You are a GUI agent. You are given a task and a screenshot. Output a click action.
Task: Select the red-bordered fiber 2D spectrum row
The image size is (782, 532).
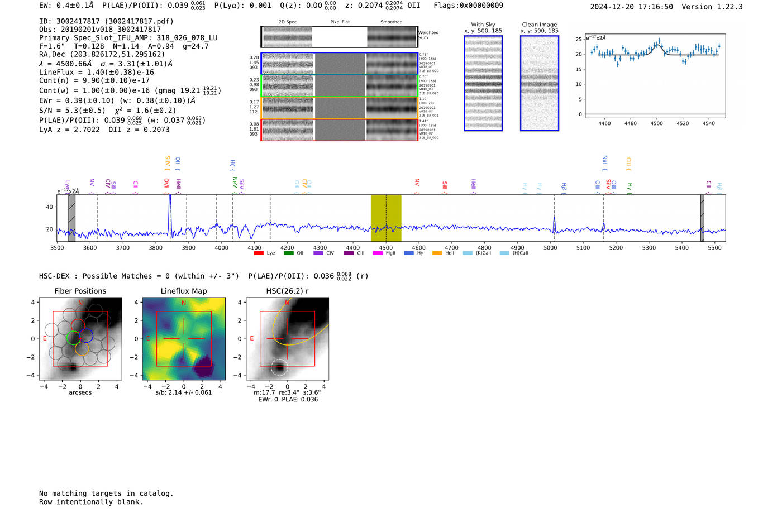(x=340, y=130)
